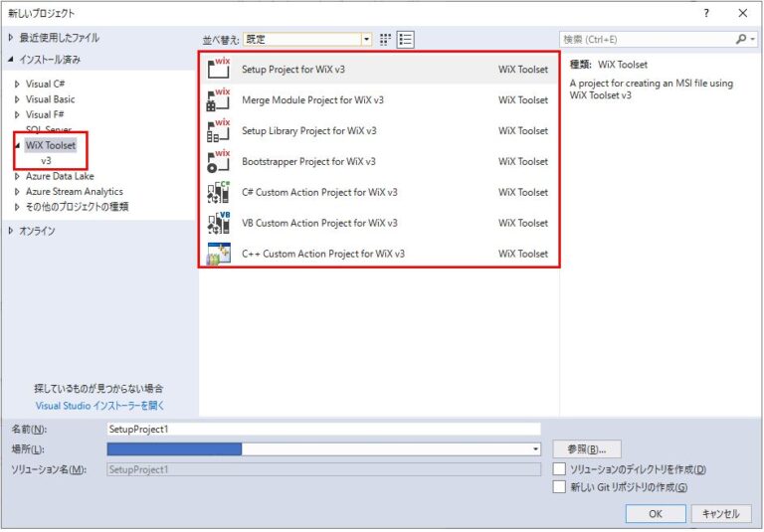Viewport: 764px width, 532px height.
Task: Expand the Azure Stream Analytics node
Action: [17, 192]
